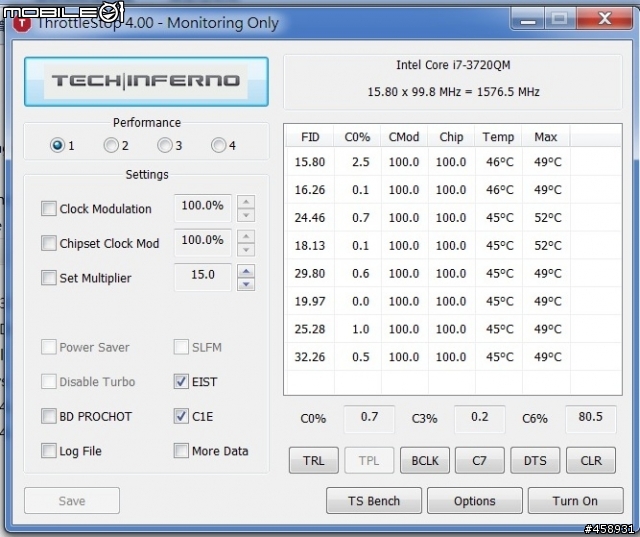The width and height of the screenshot is (640, 537).
Task: Click the C7 button
Action: click(480, 460)
